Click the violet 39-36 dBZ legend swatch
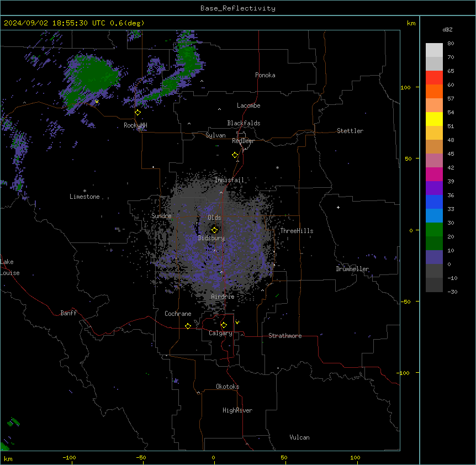Screen dimensions: 476x465 tap(434, 188)
